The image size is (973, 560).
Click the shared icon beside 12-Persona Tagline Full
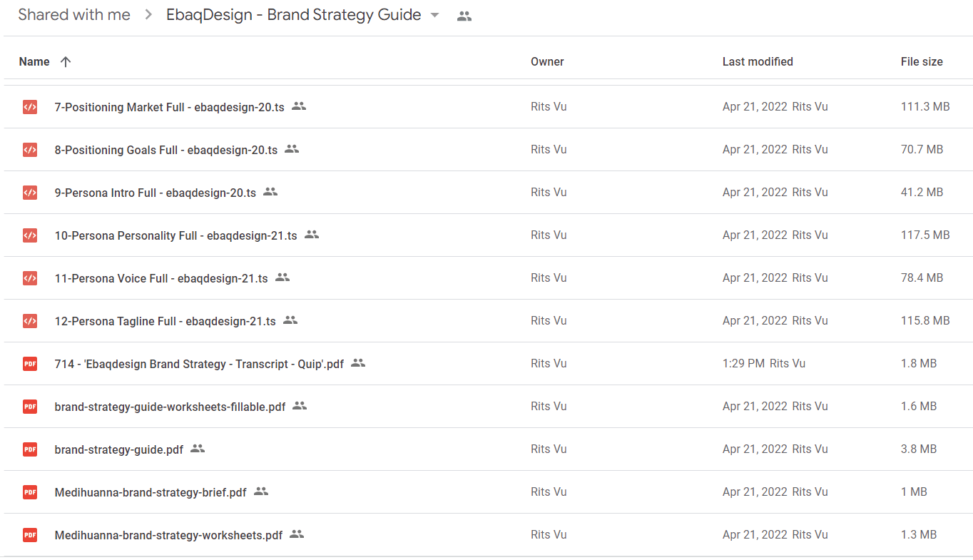click(290, 320)
